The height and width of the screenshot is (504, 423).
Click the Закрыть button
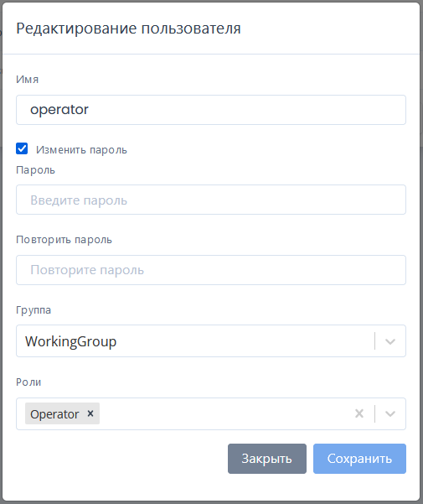coord(267,459)
